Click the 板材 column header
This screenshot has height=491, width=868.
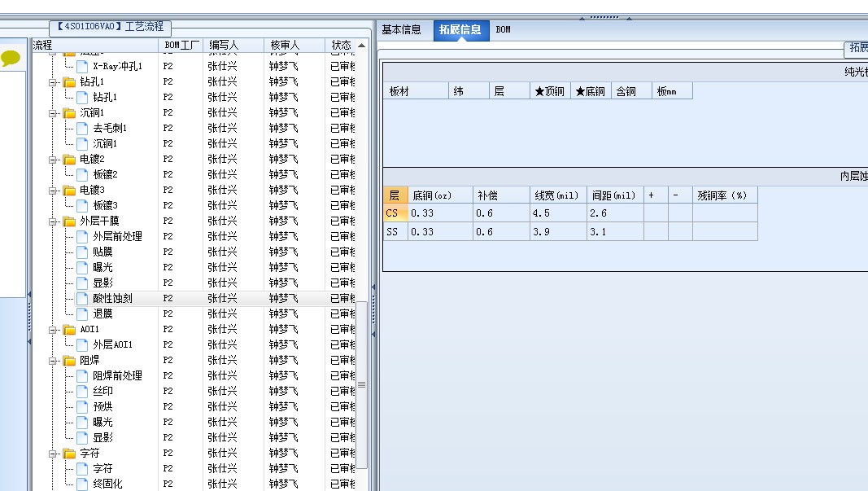416,91
